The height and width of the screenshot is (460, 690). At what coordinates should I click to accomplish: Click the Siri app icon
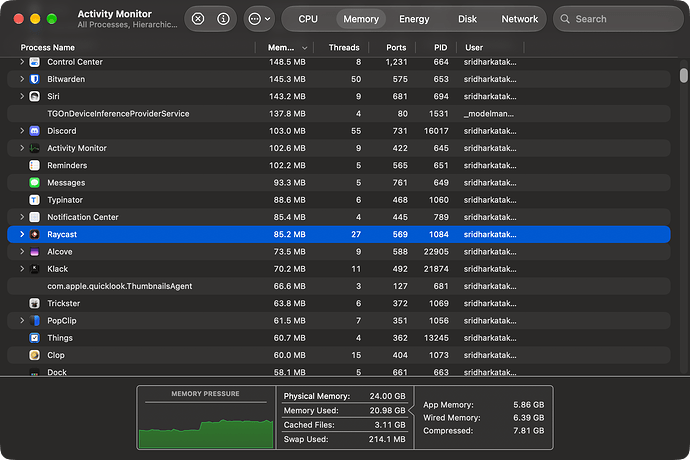(34, 96)
